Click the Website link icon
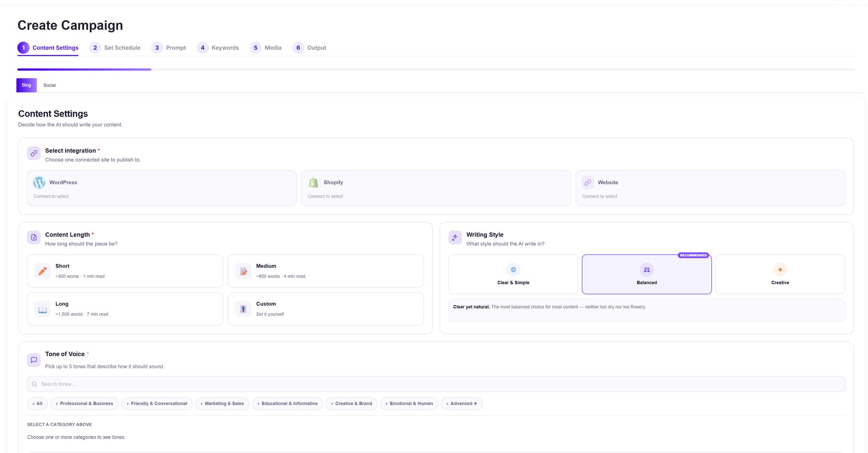Viewport: 868px width, 453px height. 588,182
